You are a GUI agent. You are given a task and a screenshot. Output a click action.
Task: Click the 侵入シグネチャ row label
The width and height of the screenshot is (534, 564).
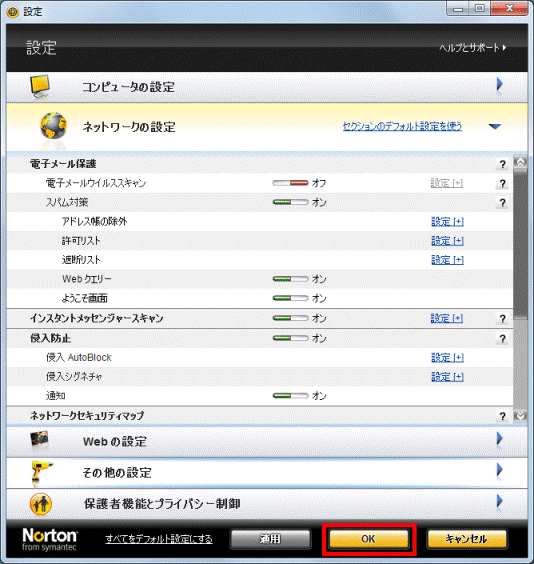coord(74,377)
